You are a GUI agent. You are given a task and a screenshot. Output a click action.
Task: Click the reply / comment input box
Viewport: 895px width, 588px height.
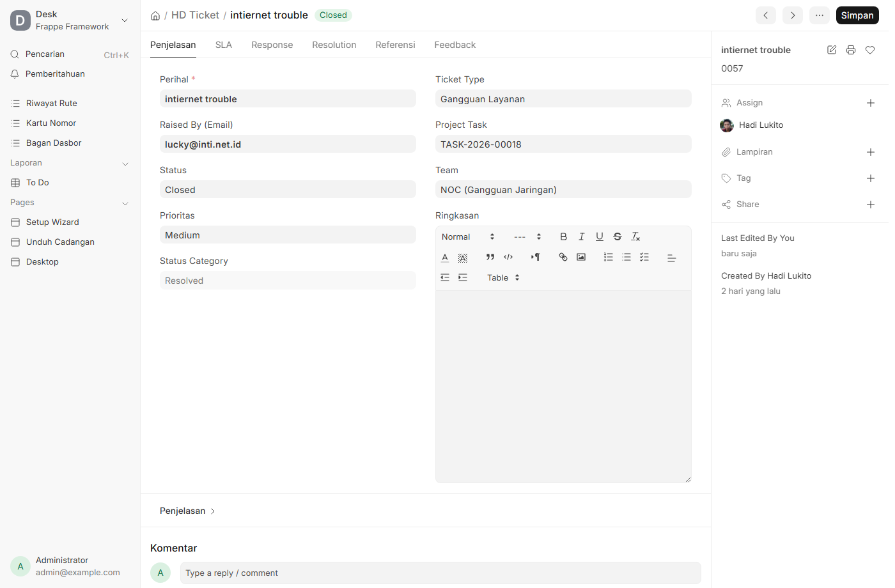point(440,573)
